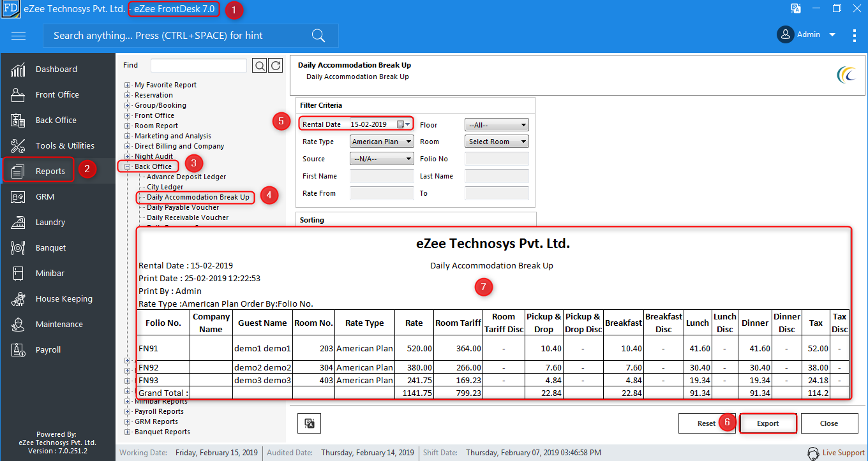
Task: Open Live Support link
Action: (x=843, y=453)
